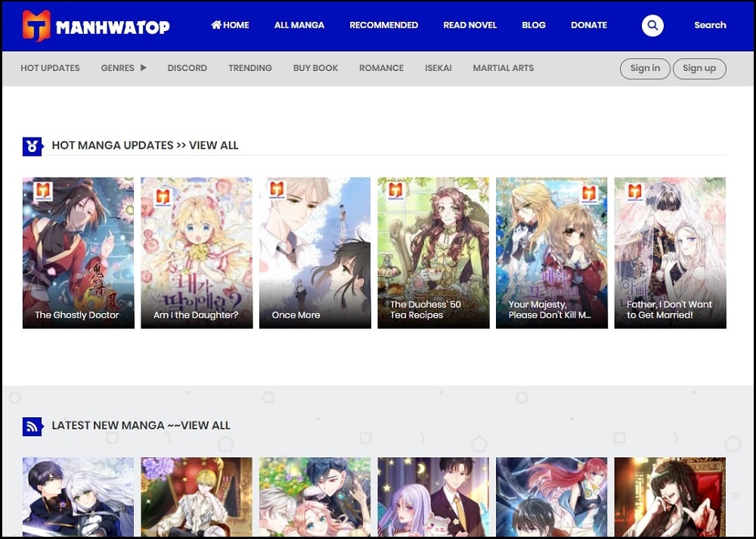
Task: Click the ManhwaTop site name text
Action: click(113, 27)
